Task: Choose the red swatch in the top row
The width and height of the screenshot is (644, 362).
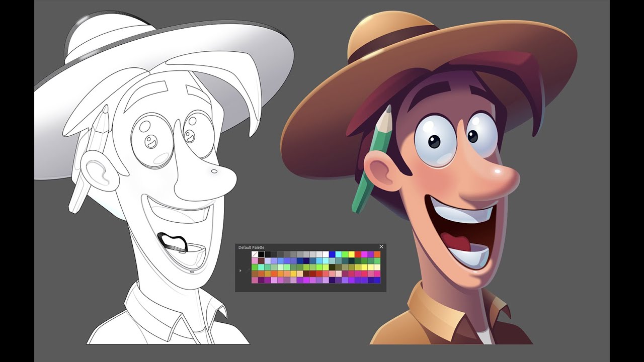Action: pos(358,254)
